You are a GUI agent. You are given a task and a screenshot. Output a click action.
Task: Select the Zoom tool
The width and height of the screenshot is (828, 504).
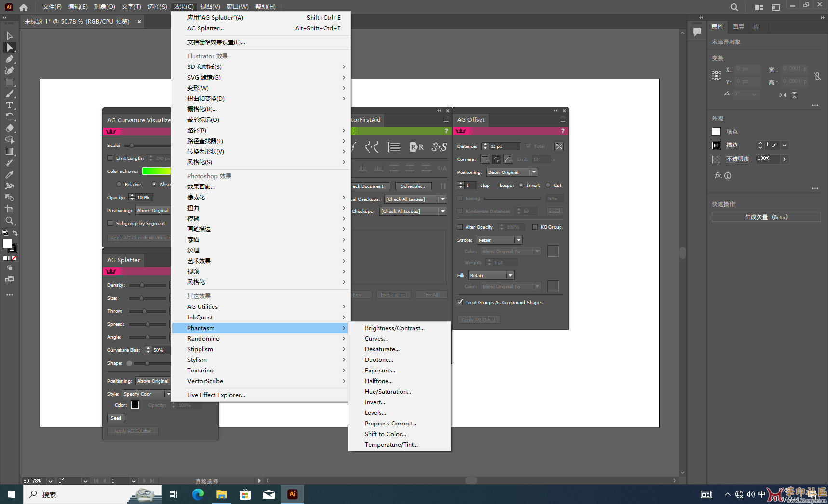[10, 221]
